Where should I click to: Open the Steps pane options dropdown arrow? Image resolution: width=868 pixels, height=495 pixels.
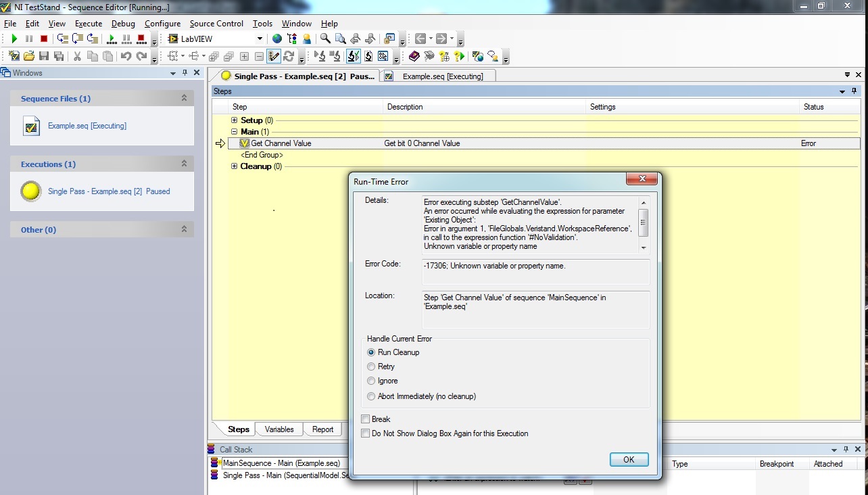point(842,91)
